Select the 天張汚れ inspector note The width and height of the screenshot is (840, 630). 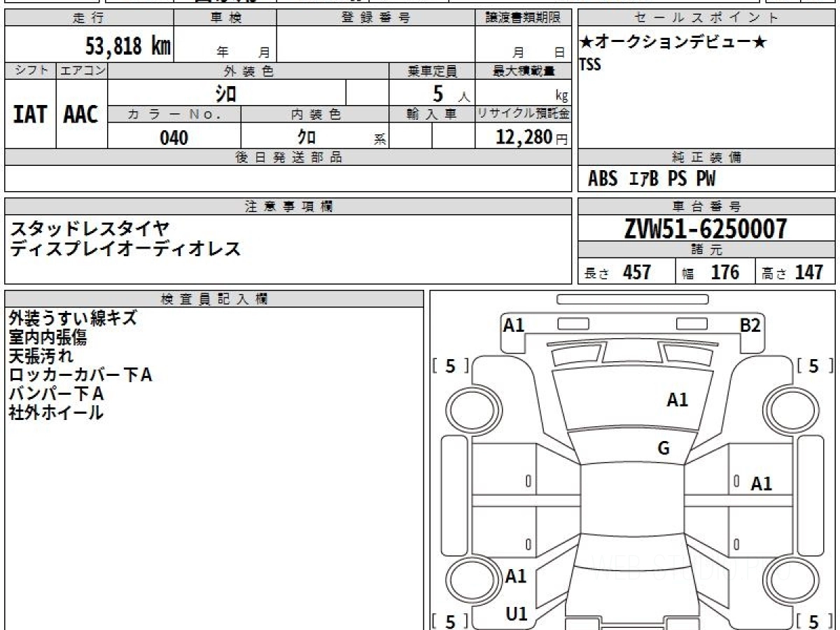coord(41,356)
